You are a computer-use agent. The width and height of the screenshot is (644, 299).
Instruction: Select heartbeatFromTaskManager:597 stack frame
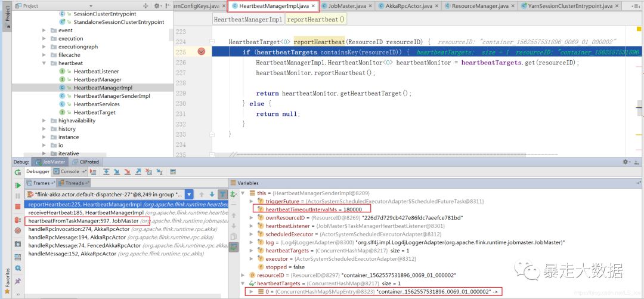tap(126, 221)
